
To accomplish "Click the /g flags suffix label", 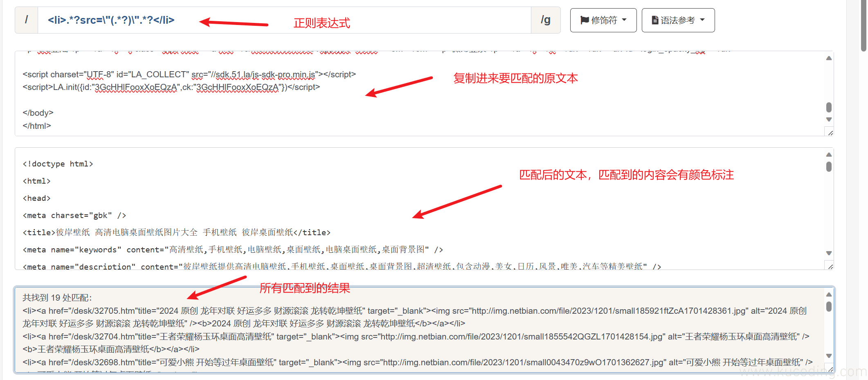I will [x=546, y=20].
